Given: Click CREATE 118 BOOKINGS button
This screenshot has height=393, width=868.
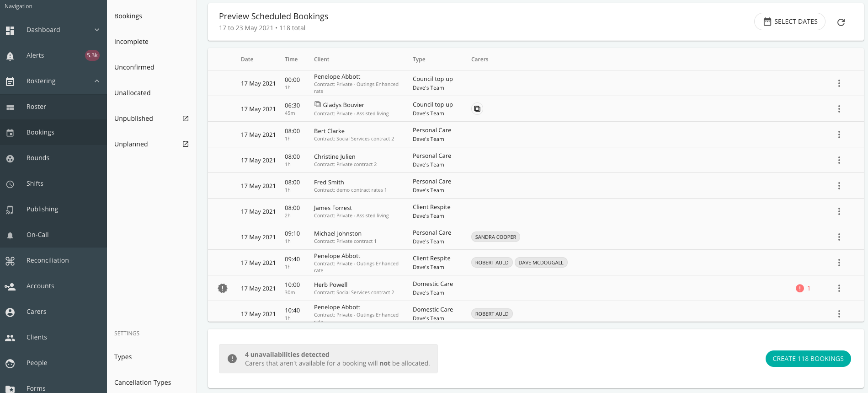Looking at the screenshot, I should (x=808, y=359).
